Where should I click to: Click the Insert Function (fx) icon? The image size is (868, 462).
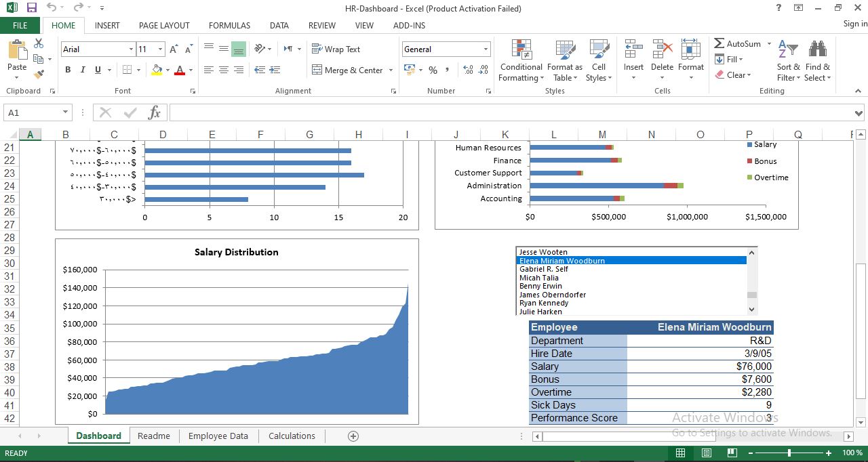pos(154,112)
